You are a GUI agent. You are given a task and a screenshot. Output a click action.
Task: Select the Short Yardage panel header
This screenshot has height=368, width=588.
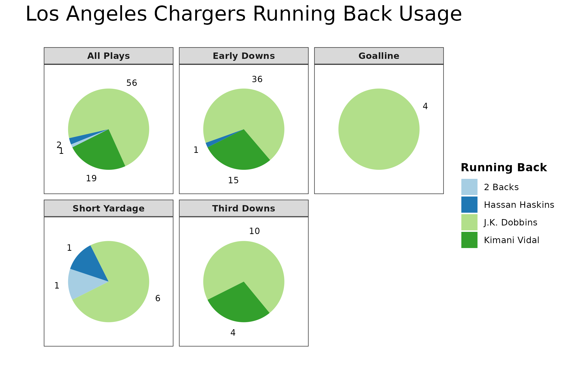click(x=109, y=209)
